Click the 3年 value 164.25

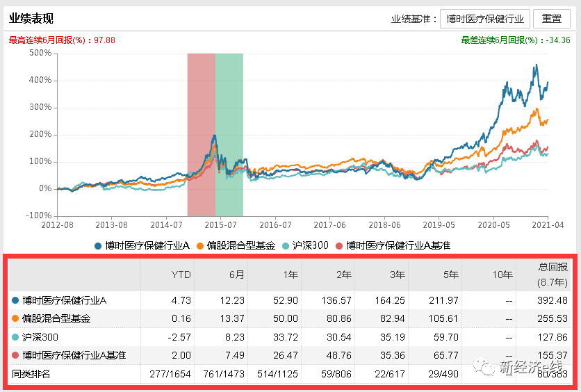click(x=390, y=300)
